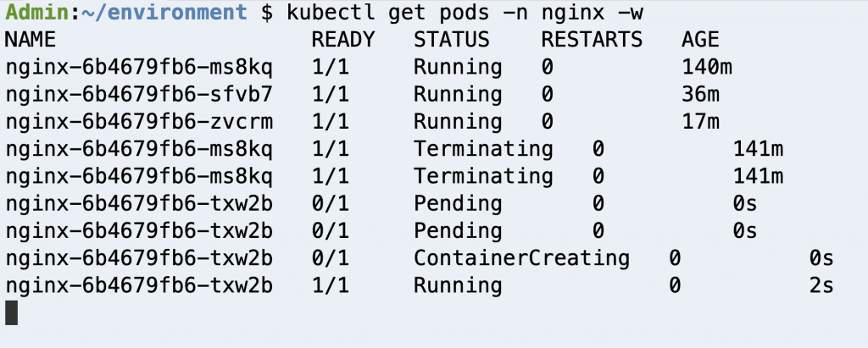The width and height of the screenshot is (868, 348).
Task: Click the ContainerCreating status text
Action: pos(521,258)
